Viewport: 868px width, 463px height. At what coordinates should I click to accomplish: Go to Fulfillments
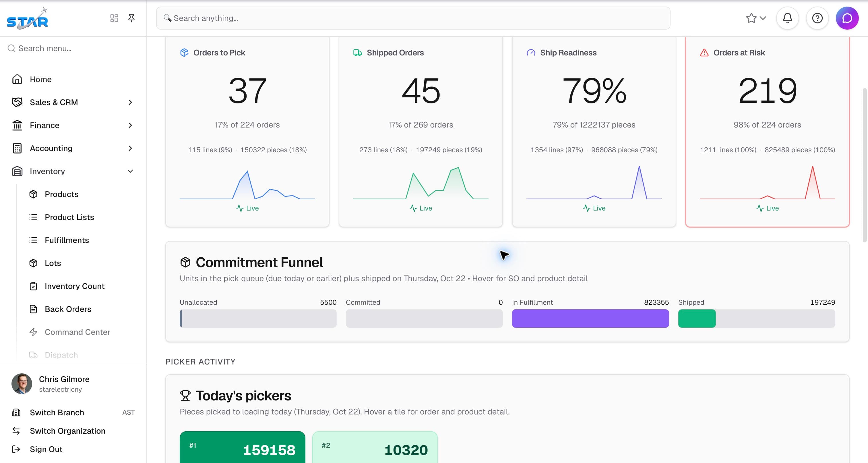tap(67, 240)
